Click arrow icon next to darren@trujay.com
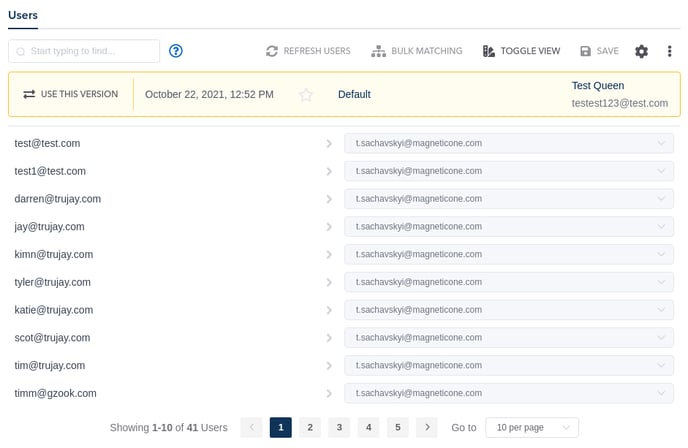This screenshot has width=688, height=448. pos(329,199)
